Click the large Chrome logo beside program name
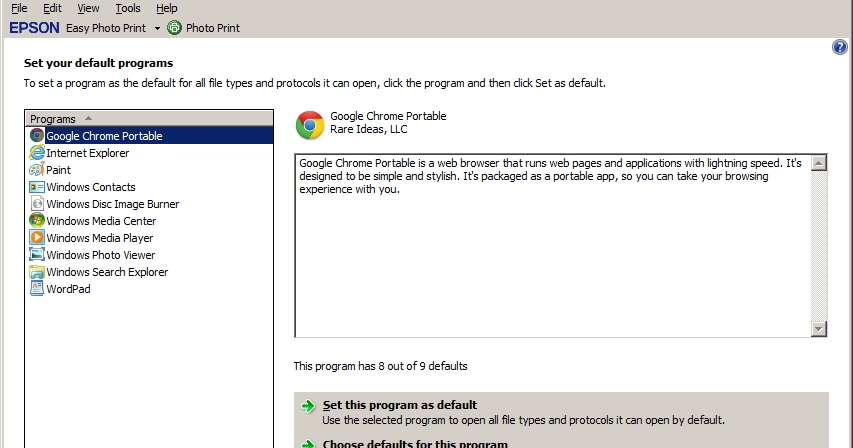 pyautogui.click(x=310, y=125)
